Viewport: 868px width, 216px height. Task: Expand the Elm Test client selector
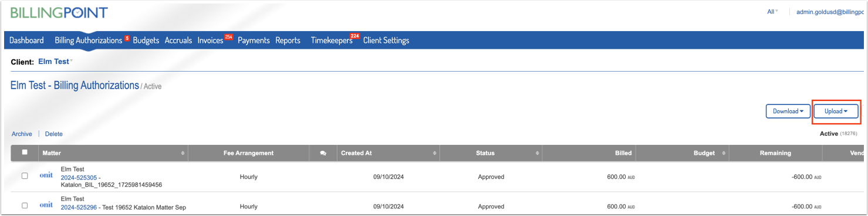click(55, 61)
